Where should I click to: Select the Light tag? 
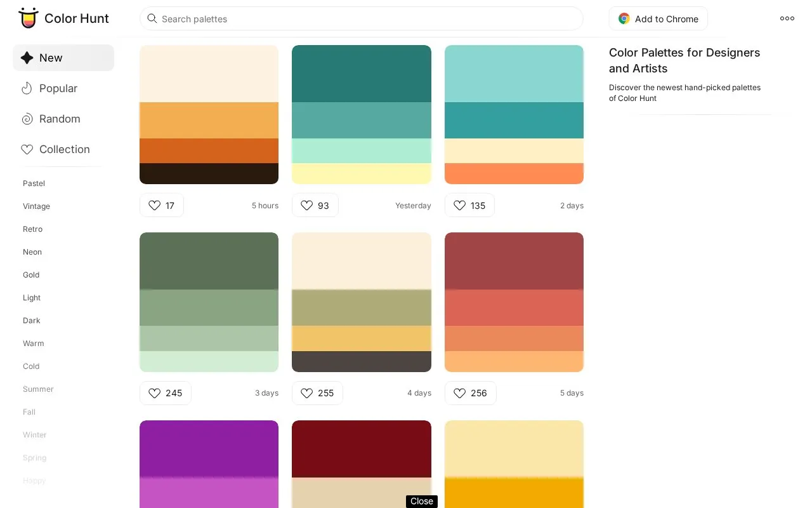[32, 298]
